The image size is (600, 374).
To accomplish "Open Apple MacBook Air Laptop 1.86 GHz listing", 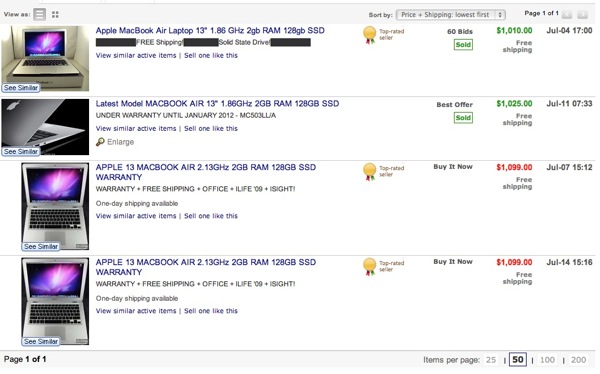I will 210,31.
